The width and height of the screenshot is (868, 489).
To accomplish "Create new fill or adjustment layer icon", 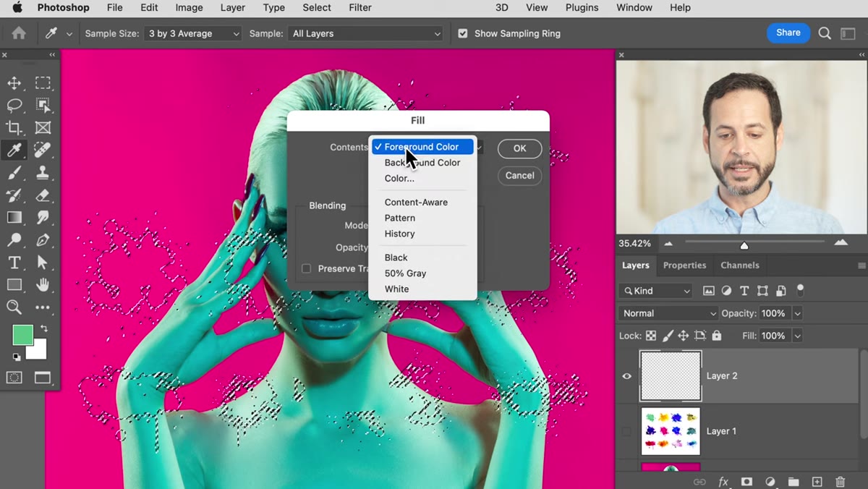I will [770, 482].
